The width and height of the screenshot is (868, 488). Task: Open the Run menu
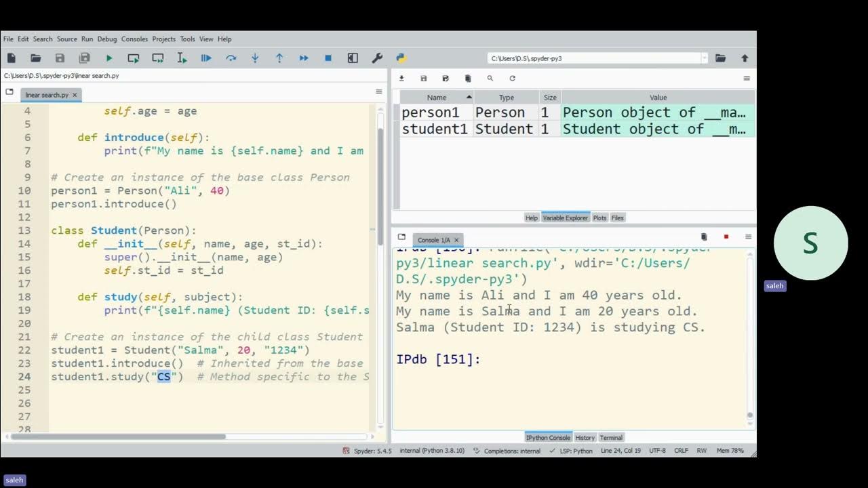pyautogui.click(x=87, y=39)
